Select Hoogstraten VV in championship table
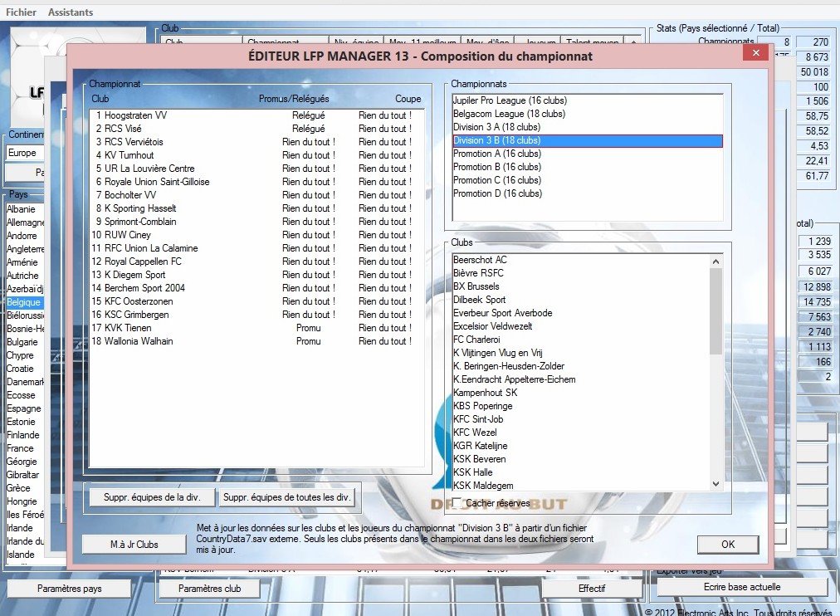This screenshot has width=840, height=616. point(256,115)
